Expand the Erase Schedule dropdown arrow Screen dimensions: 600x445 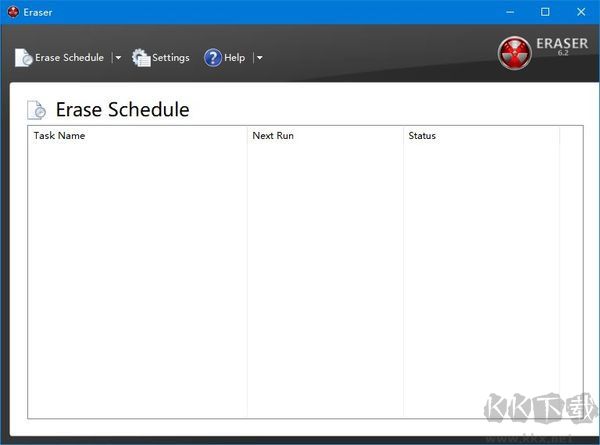point(118,58)
